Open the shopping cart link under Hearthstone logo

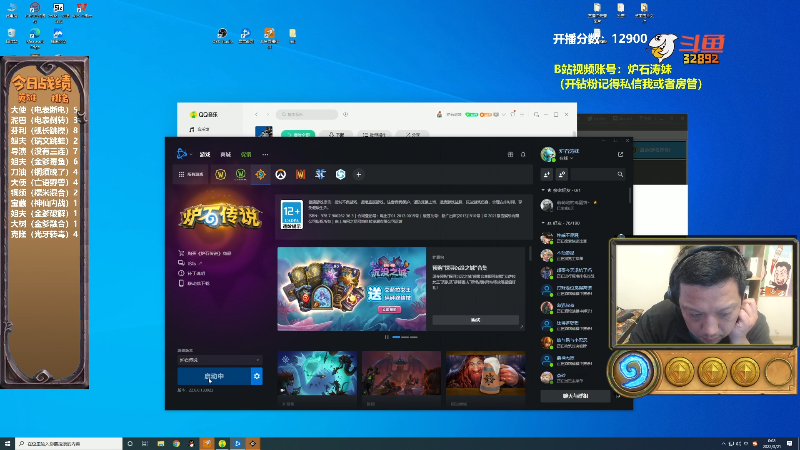pyautogui.click(x=205, y=253)
